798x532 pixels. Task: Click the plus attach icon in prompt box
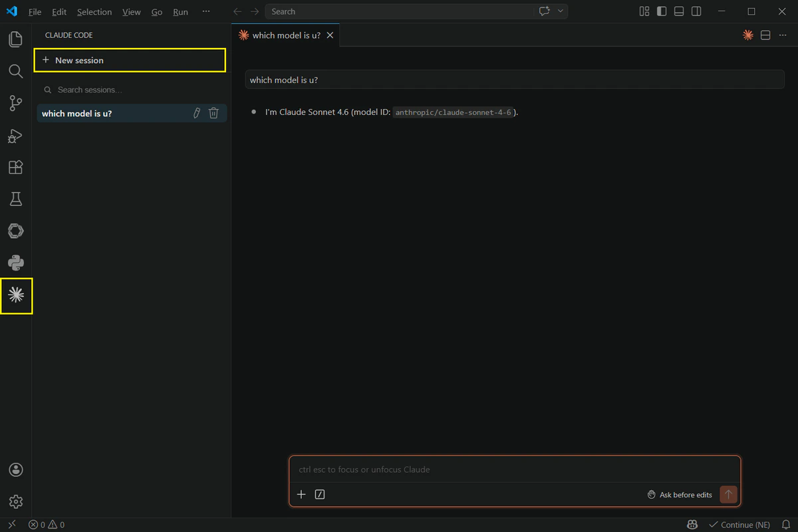(x=301, y=494)
